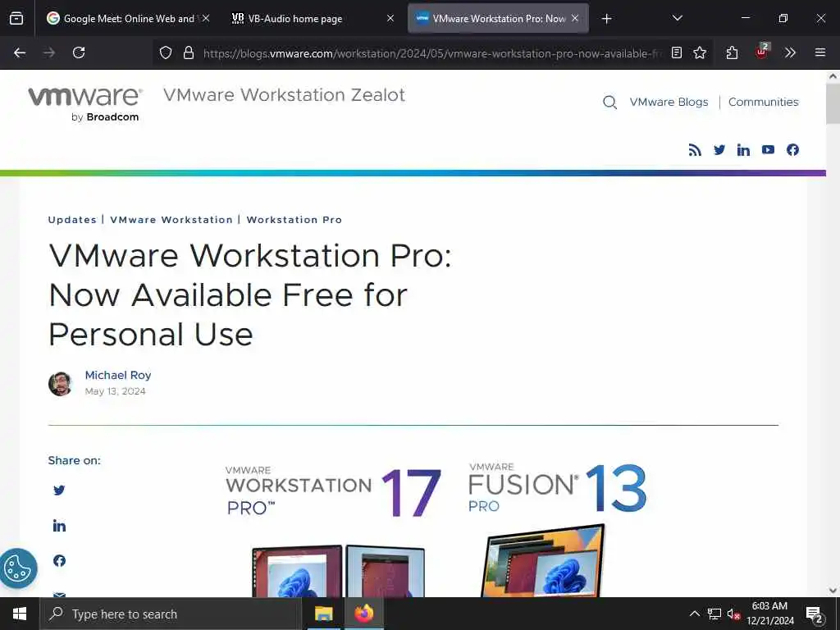Reload the current page
This screenshot has height=630, width=840.
[79, 52]
